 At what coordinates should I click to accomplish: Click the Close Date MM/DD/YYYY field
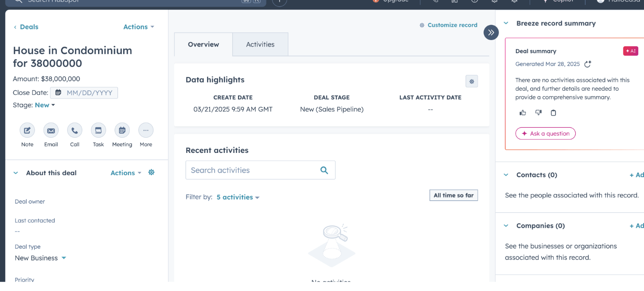pyautogui.click(x=84, y=93)
